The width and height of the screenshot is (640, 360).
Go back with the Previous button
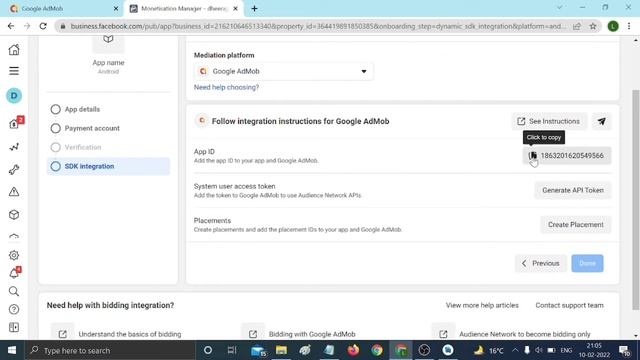point(540,263)
